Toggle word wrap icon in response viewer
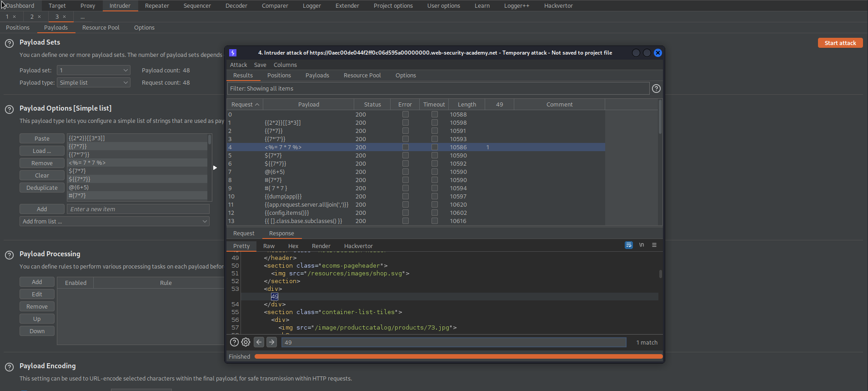Screen dimensions: 868x391 (x=629, y=245)
